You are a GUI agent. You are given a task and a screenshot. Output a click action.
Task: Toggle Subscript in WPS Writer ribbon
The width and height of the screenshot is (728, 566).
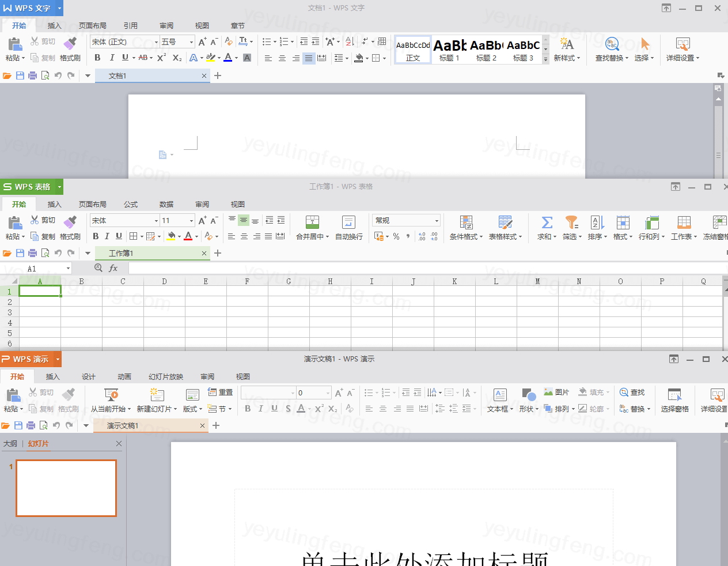pos(177,58)
